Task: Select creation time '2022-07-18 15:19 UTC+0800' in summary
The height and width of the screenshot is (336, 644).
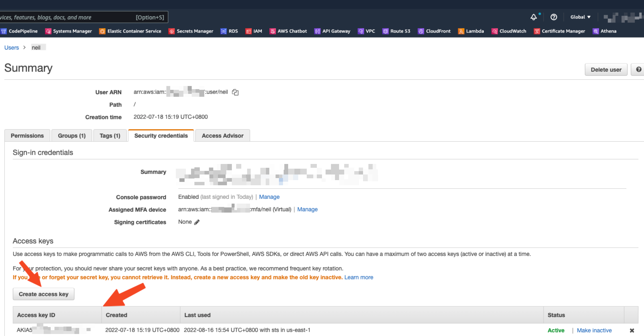Action: pyautogui.click(x=170, y=117)
